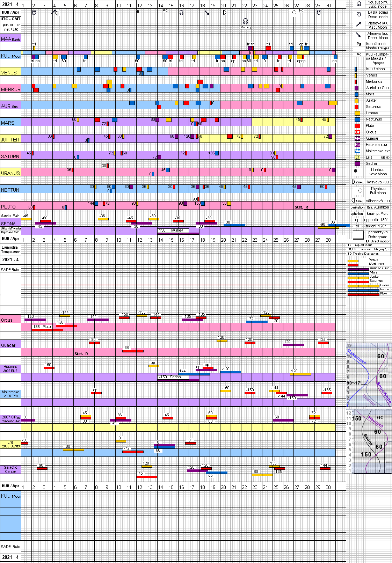Click the yellow Uranus swatch in the legend
Screen dimensions: 392x563
(x=357, y=113)
